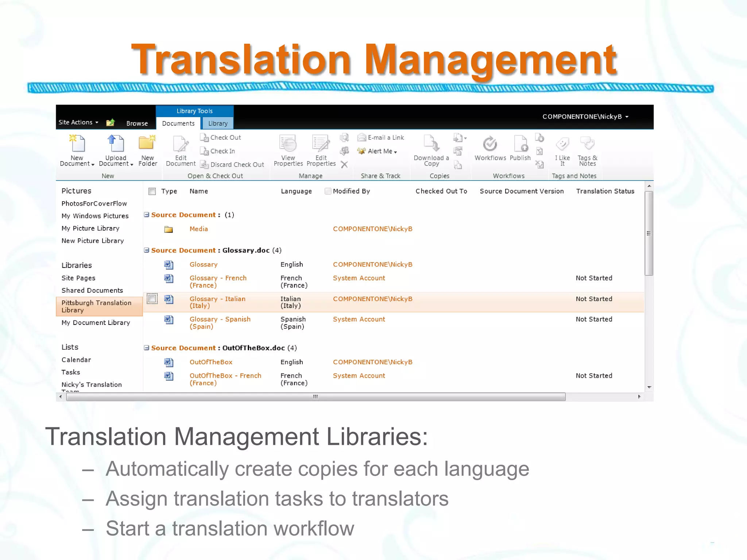Click the New Document icon
This screenshot has width=747, height=560.
77,143
